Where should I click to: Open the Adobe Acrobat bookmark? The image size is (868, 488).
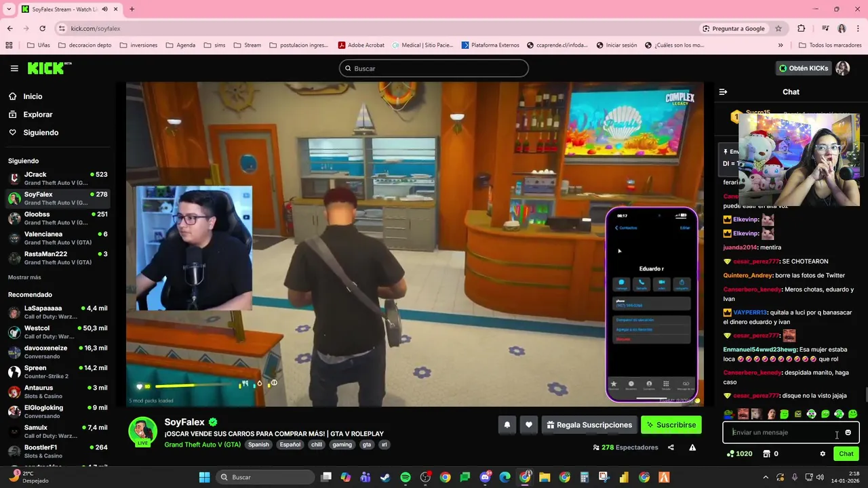point(361,45)
